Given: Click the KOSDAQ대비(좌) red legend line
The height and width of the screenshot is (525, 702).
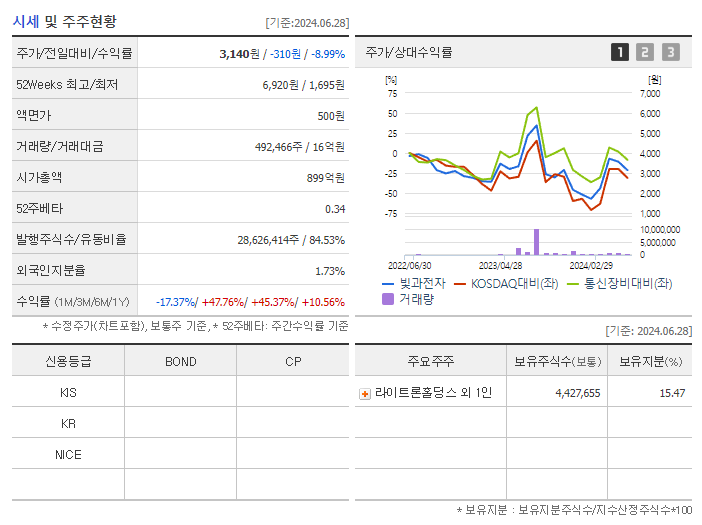Looking at the screenshot, I should pos(460,284).
